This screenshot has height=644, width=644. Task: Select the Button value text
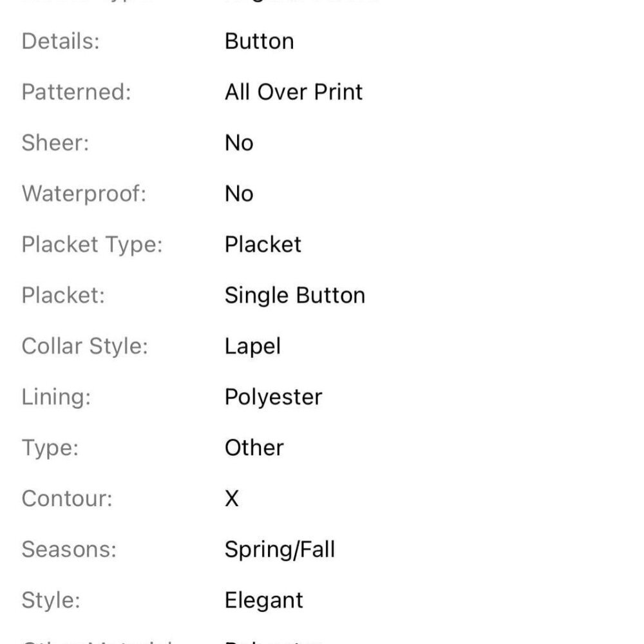pyautogui.click(x=259, y=41)
